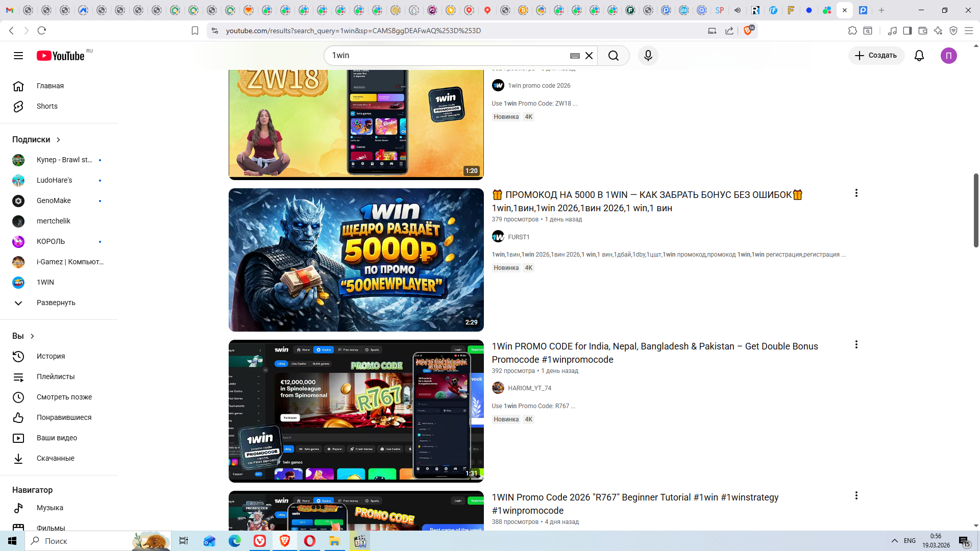Open История in the sidebar
The image size is (980, 551).
(x=51, y=356)
